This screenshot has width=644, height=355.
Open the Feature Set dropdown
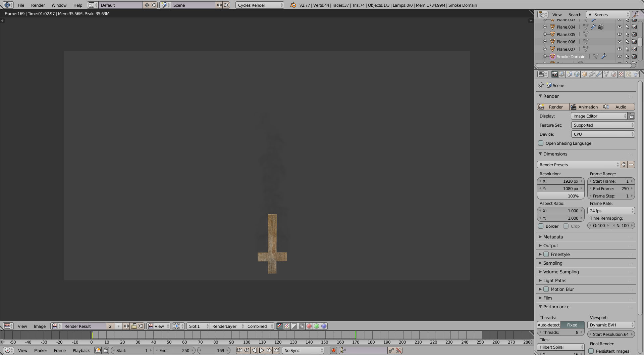click(603, 125)
